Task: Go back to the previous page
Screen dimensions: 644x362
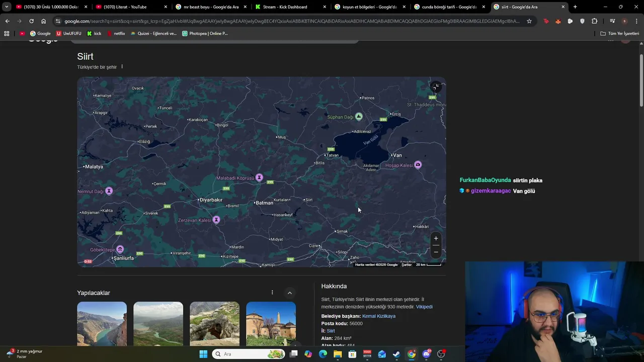Action: click(7, 21)
